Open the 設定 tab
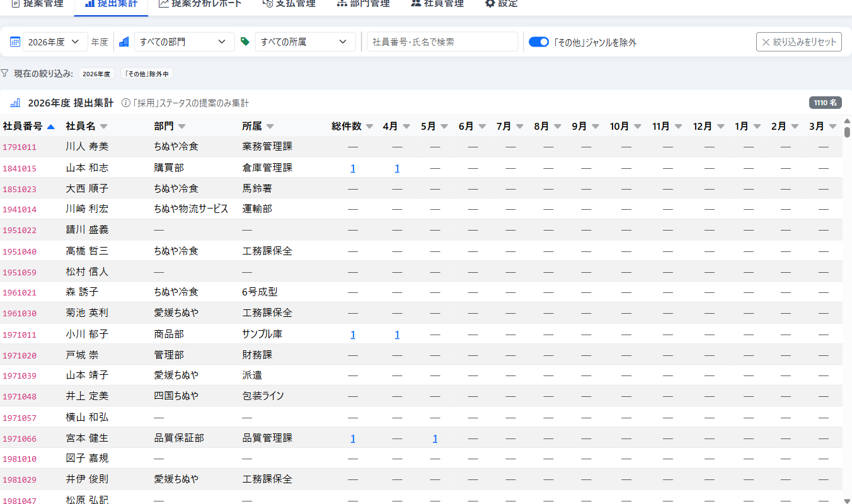 501,4
